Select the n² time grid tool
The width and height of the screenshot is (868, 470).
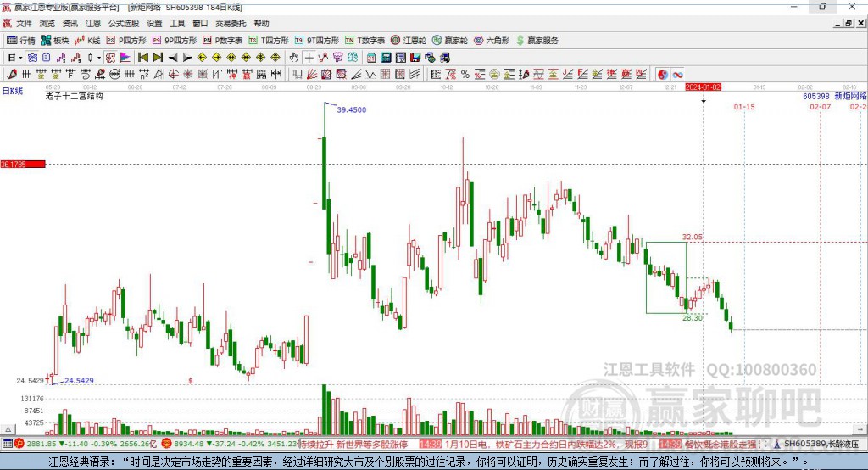[144, 75]
